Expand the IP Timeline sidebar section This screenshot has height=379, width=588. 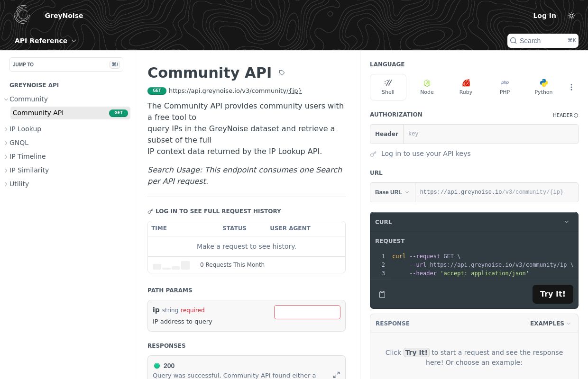[x=7, y=157]
